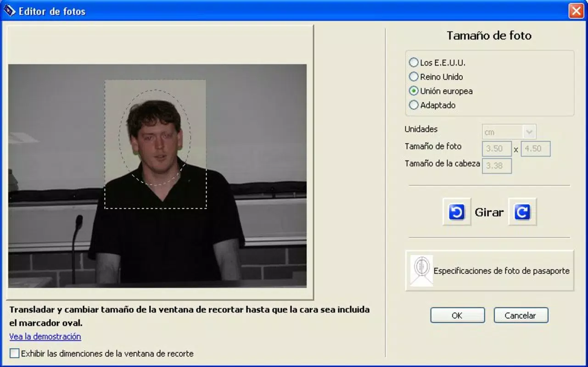Screen dimensions: 588x367
Task: Confirm with the OK button
Action: pos(458,315)
